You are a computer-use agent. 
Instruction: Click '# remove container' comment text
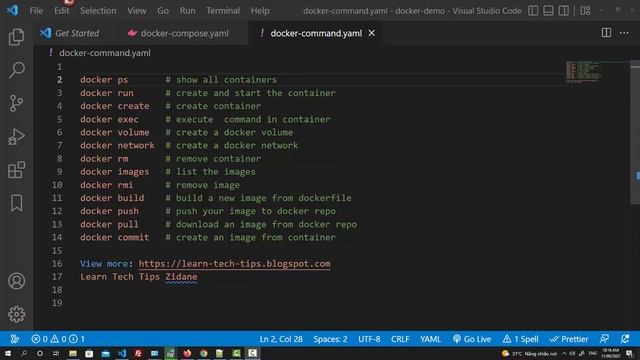213,158
